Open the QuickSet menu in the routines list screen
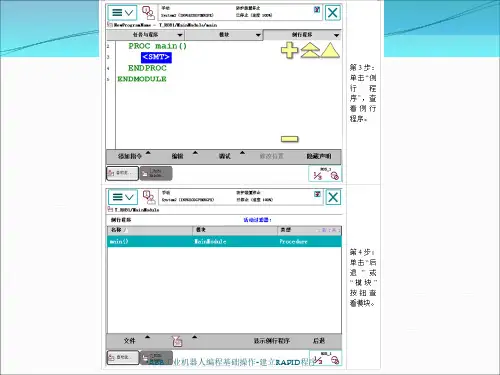 click(326, 358)
